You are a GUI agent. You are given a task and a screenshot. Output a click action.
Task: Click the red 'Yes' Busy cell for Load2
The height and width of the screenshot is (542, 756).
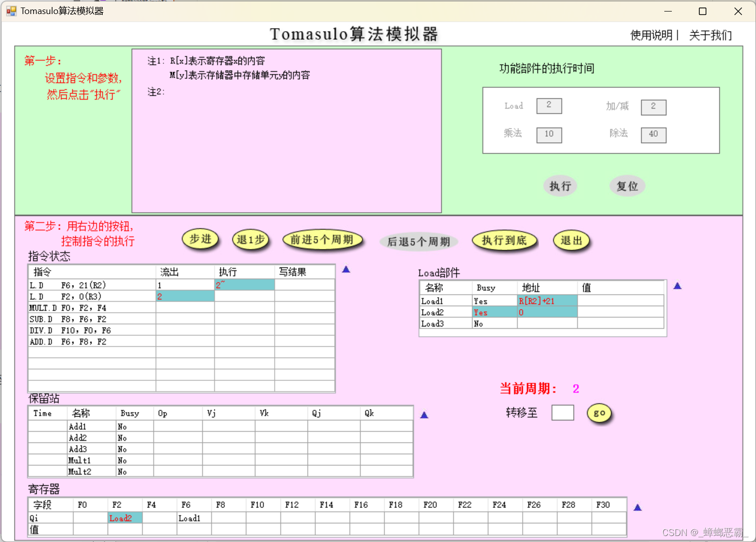click(494, 312)
